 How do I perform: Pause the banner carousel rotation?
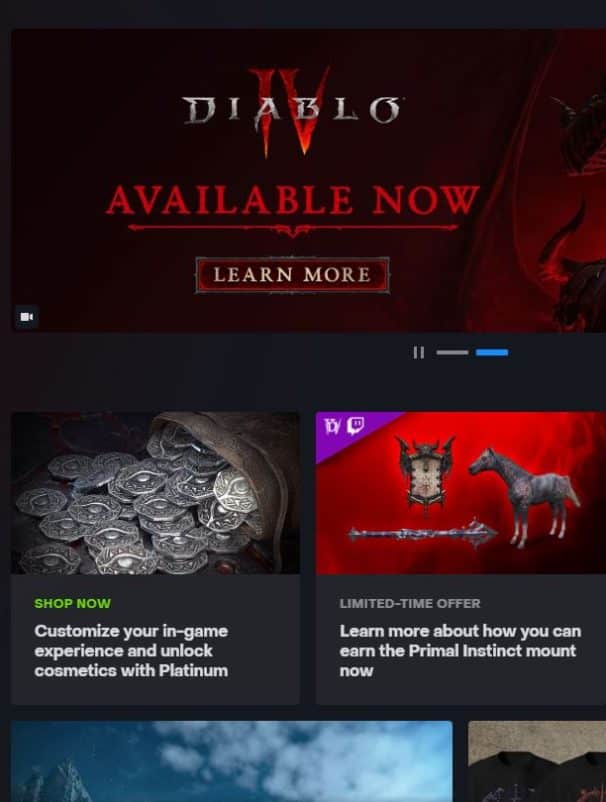tap(418, 352)
